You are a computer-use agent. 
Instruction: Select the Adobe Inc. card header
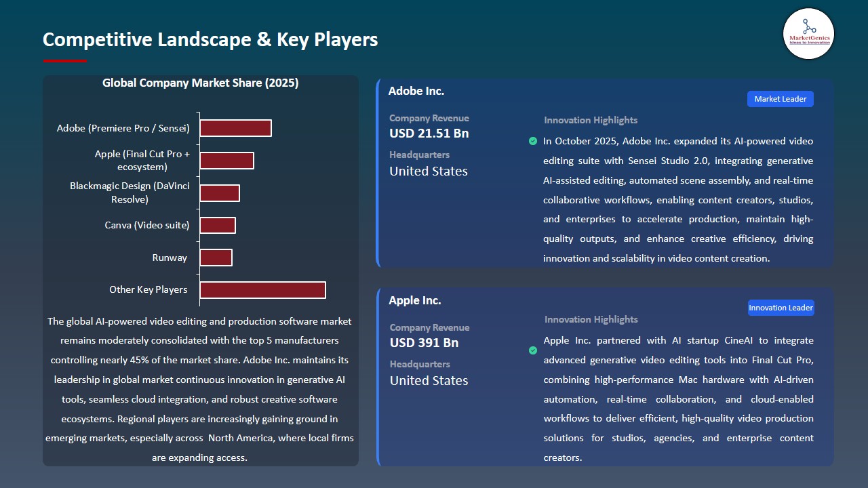click(x=416, y=90)
